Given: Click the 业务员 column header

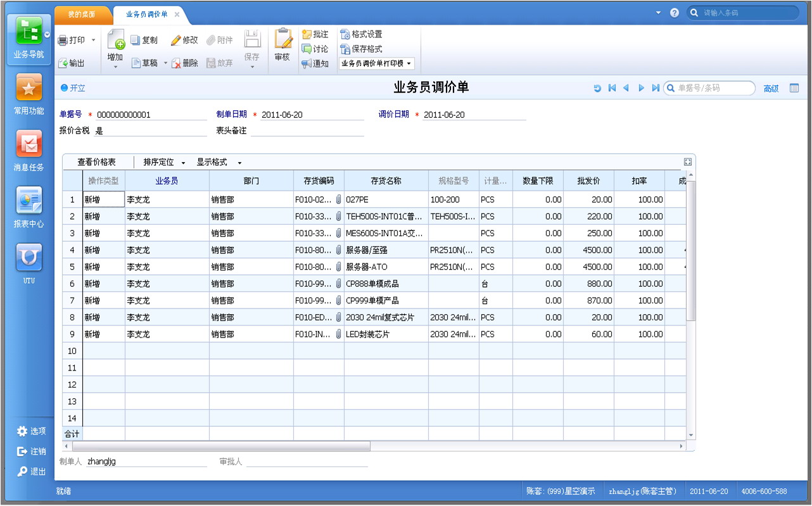Looking at the screenshot, I should [167, 180].
